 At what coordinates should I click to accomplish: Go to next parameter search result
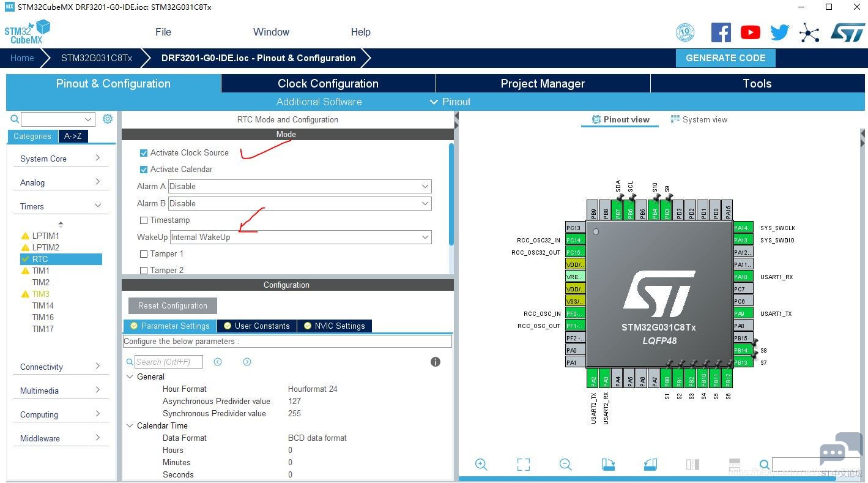click(247, 362)
